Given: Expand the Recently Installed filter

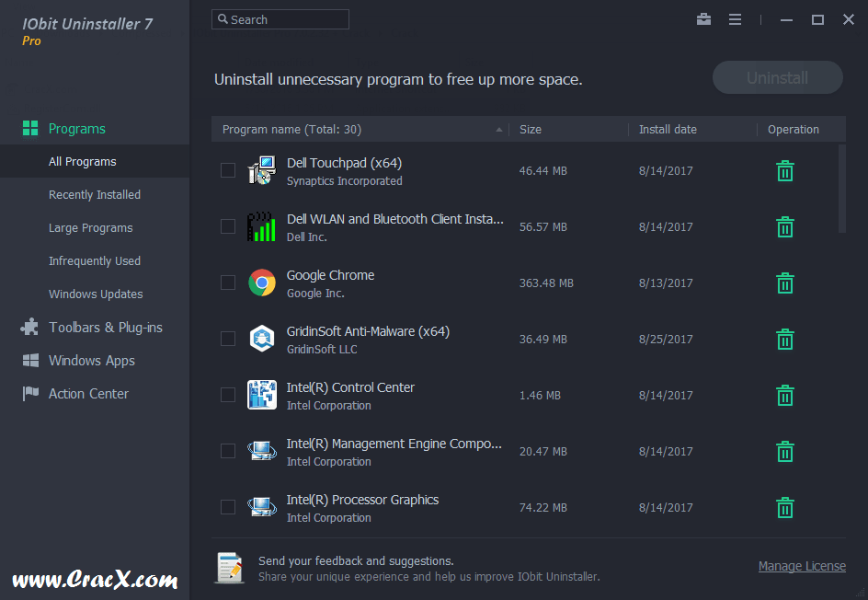Looking at the screenshot, I should (x=93, y=194).
